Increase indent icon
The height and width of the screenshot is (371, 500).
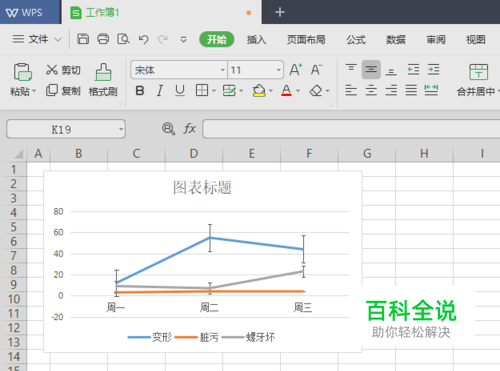(x=433, y=69)
